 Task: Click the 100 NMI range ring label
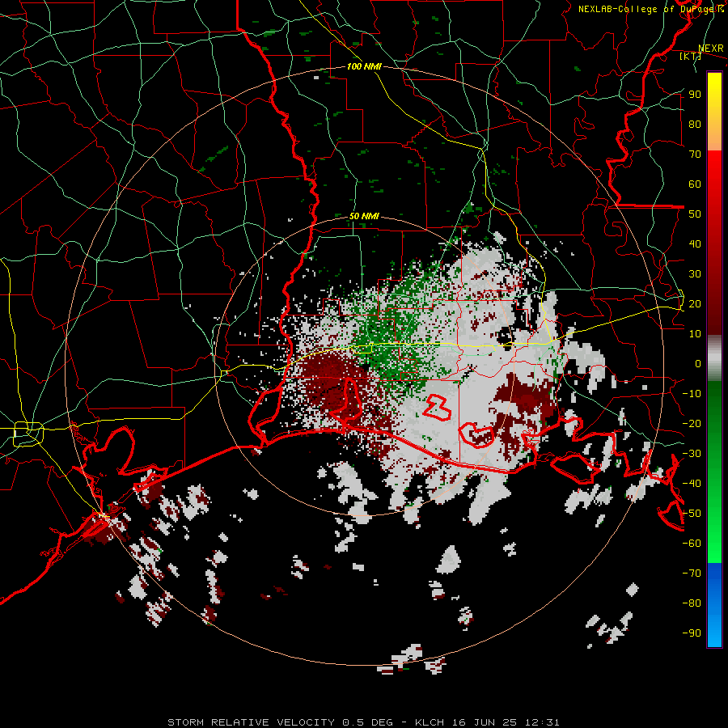click(364, 66)
